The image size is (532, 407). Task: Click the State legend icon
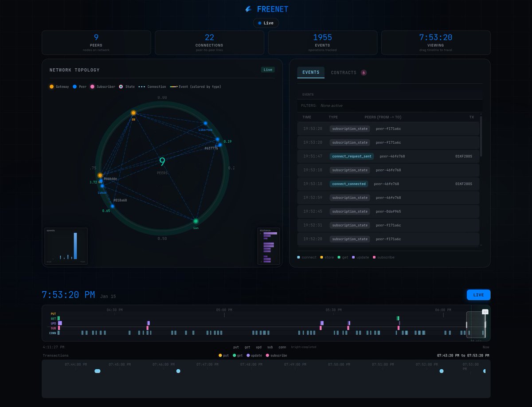[121, 87]
